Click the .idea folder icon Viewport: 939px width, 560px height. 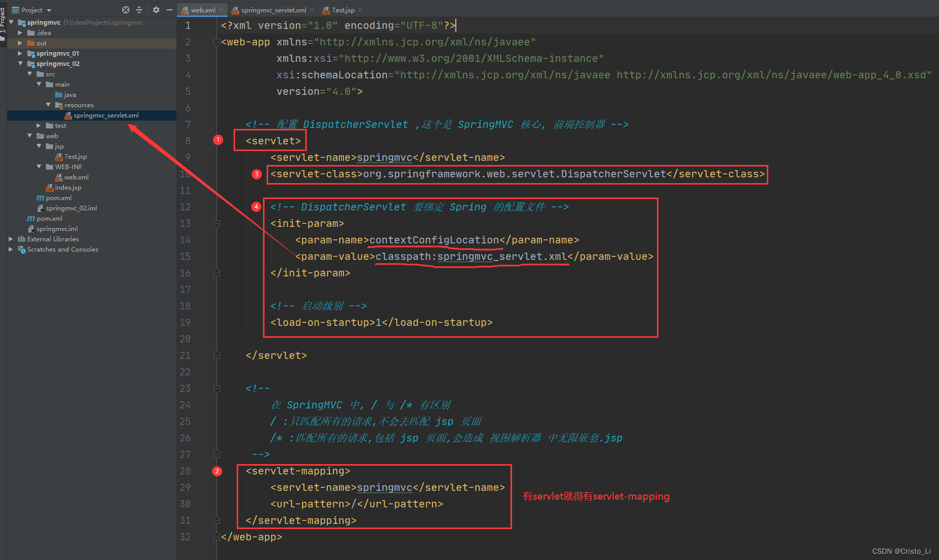point(31,32)
